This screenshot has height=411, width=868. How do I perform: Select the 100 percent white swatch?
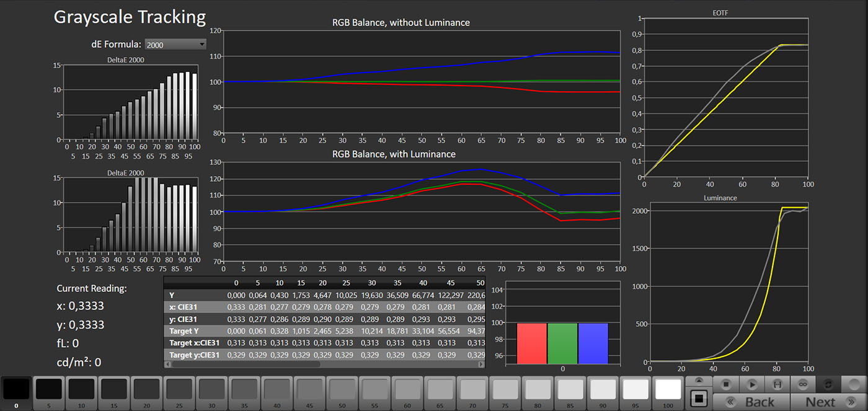pyautogui.click(x=668, y=389)
